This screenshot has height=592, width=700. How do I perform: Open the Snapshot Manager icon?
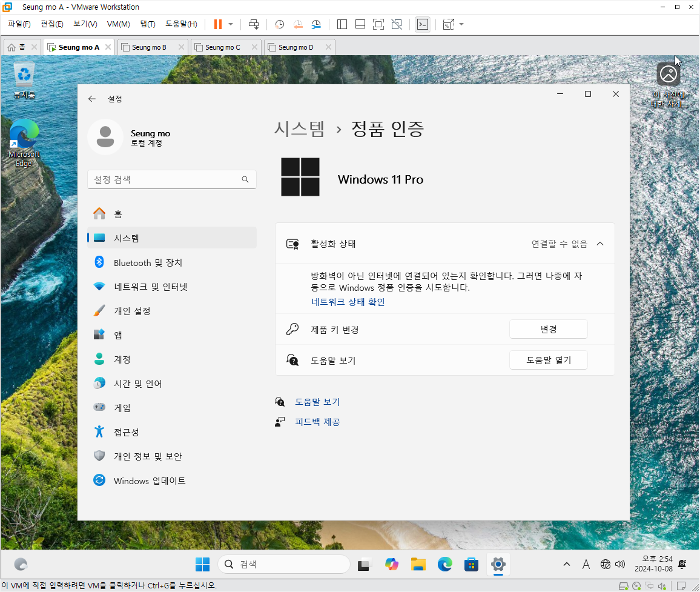click(316, 24)
